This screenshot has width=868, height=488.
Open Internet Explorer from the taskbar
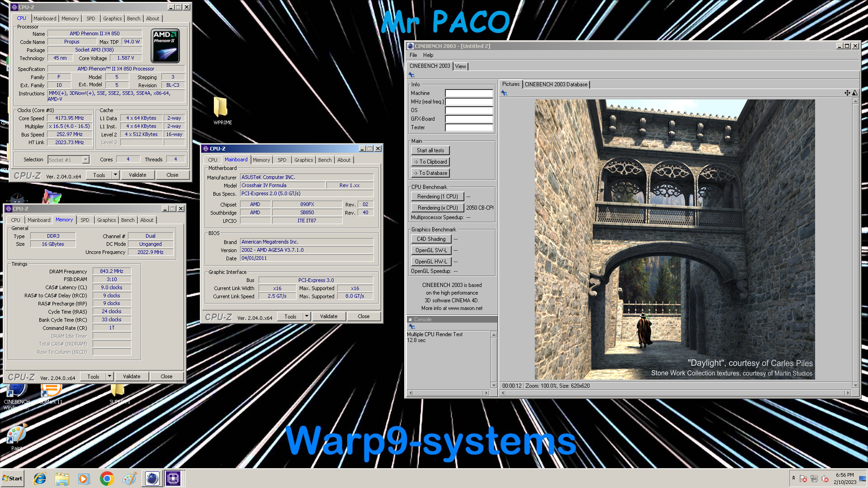click(40, 479)
